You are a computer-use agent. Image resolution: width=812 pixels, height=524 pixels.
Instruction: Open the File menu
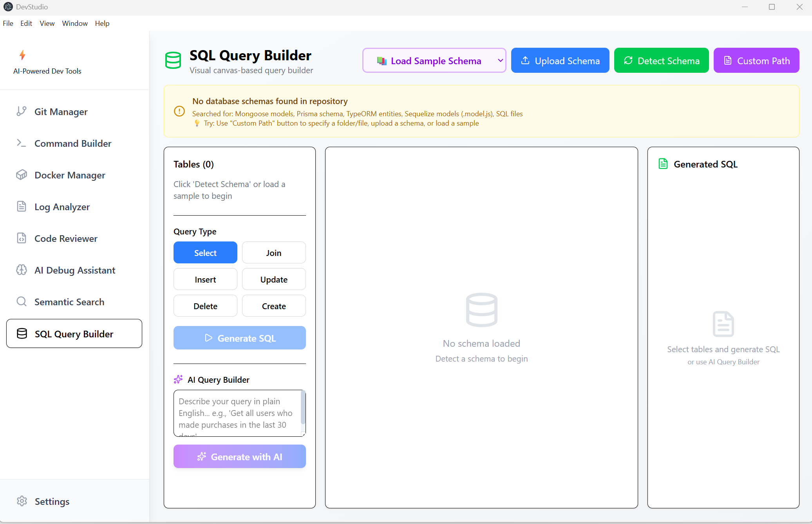pos(8,23)
